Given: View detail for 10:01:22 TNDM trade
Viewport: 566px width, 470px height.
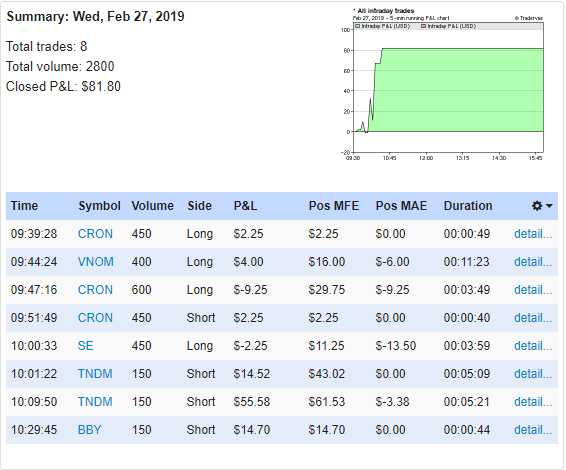Looking at the screenshot, I should [x=533, y=374].
